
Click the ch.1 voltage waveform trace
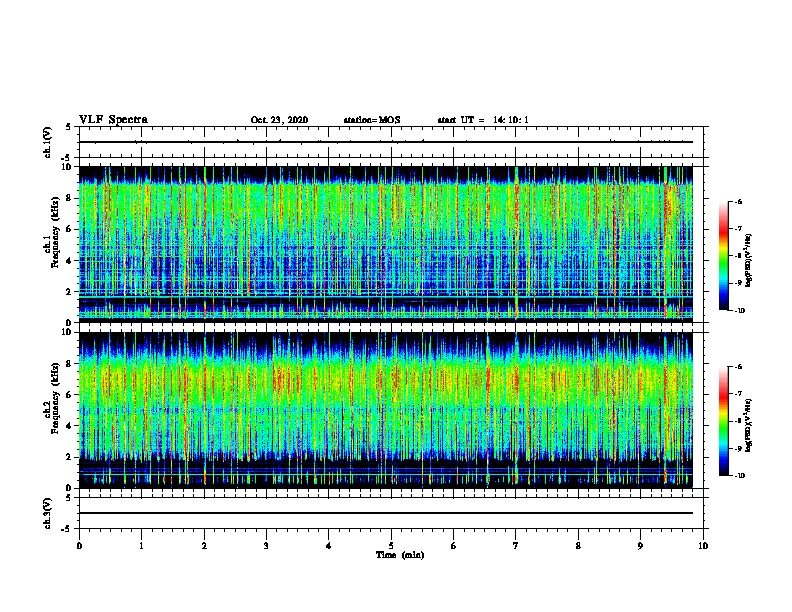385,142
